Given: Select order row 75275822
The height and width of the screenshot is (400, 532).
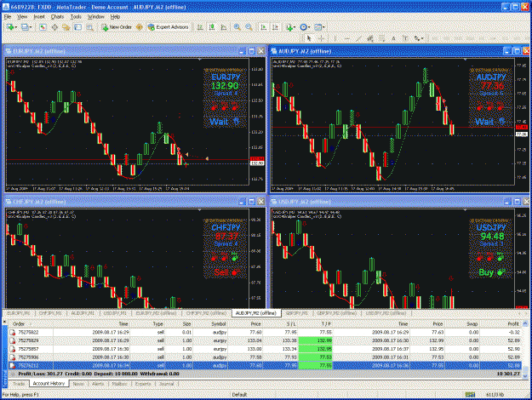Looking at the screenshot, I should [265, 332].
